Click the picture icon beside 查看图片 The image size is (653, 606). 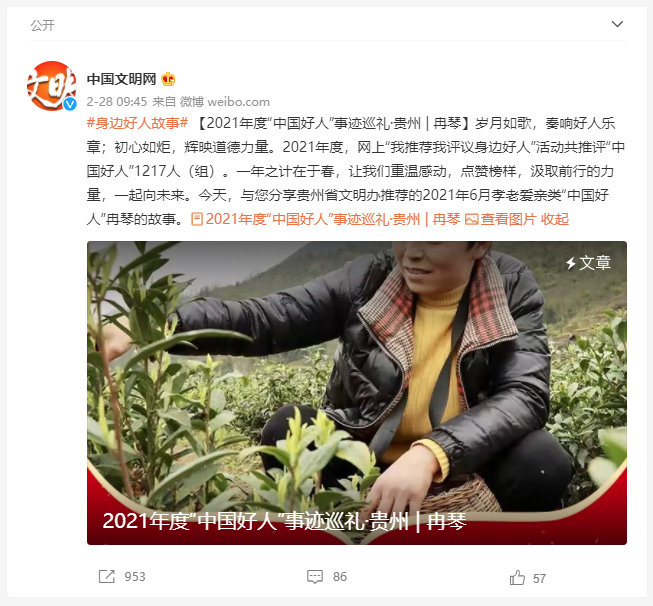[x=471, y=219]
